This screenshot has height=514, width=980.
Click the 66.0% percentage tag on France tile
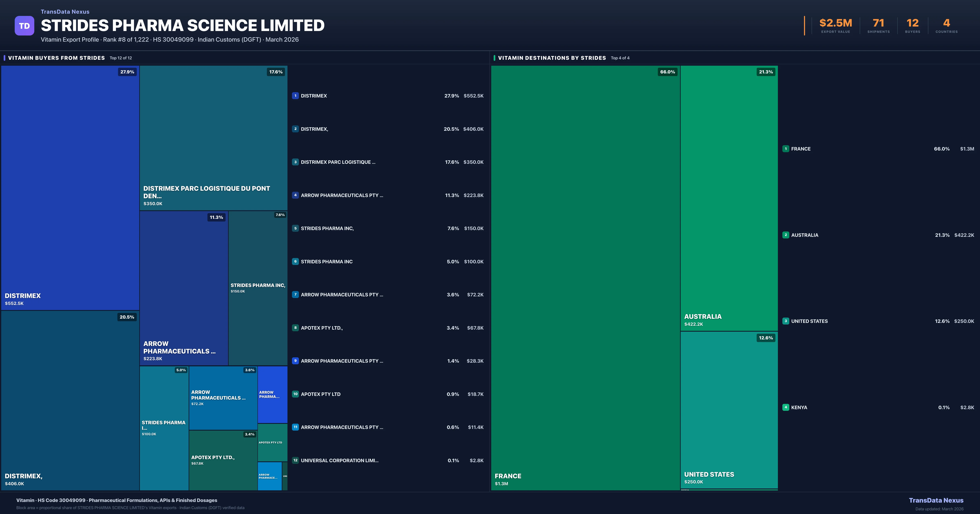(667, 72)
